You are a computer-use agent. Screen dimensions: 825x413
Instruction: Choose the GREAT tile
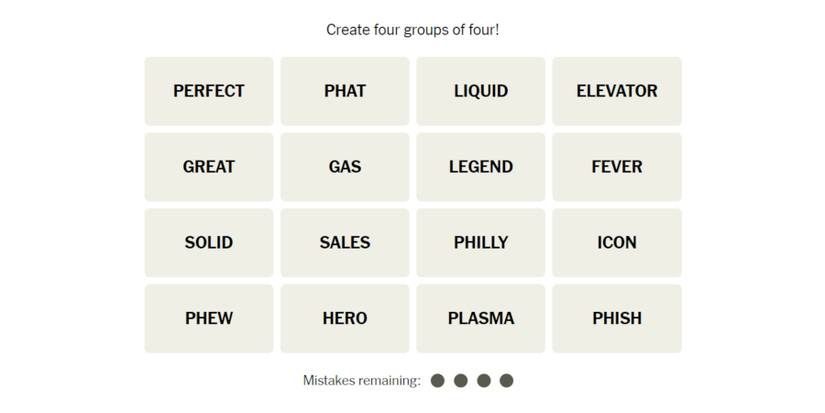coord(208,167)
